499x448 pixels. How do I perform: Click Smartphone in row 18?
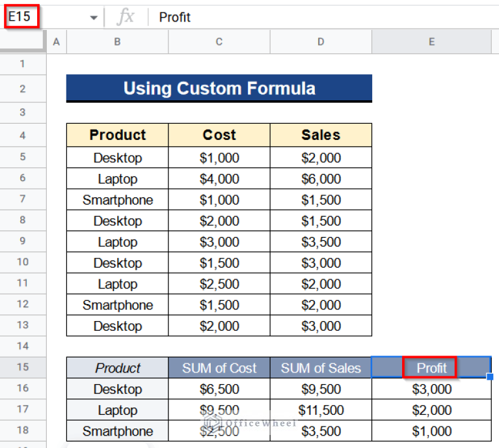[117, 431]
